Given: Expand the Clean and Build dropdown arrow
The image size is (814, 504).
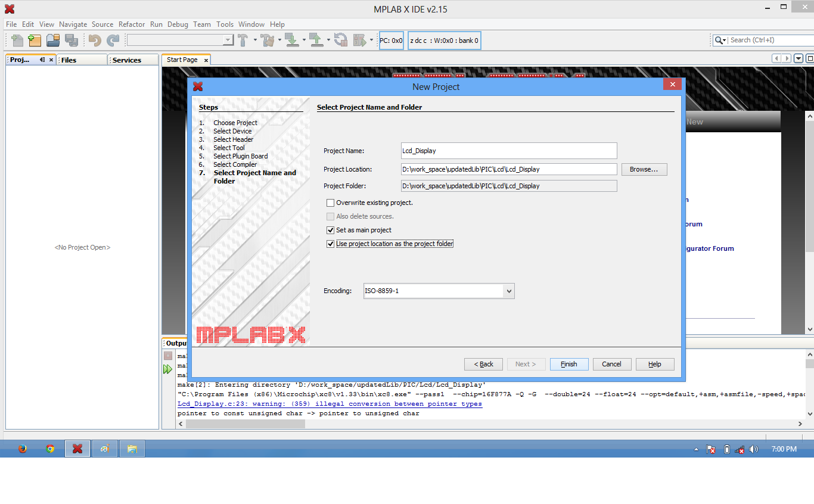Looking at the screenshot, I should pyautogui.click(x=279, y=41).
